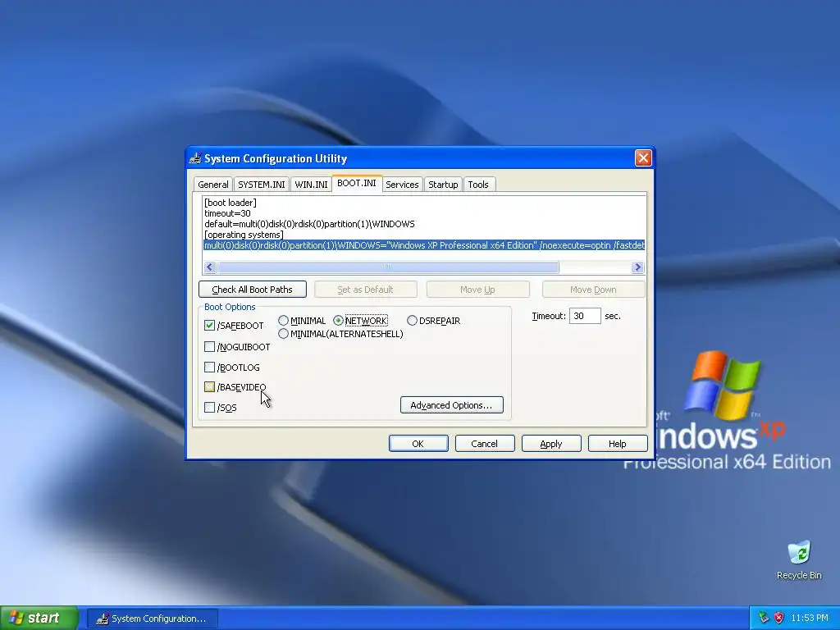Open the Startup tab
This screenshot has height=630, width=840.
coord(443,185)
